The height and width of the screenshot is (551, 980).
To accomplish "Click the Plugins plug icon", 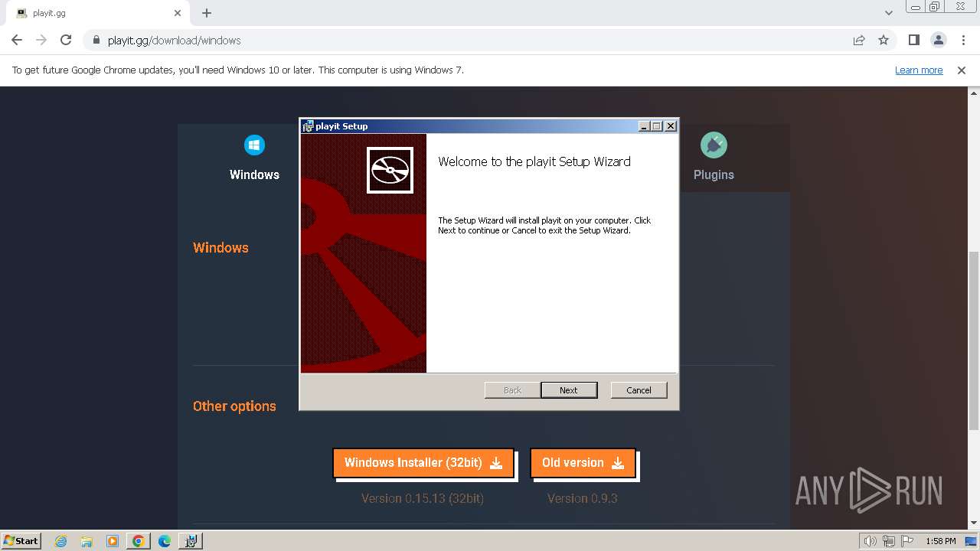I will coord(714,145).
